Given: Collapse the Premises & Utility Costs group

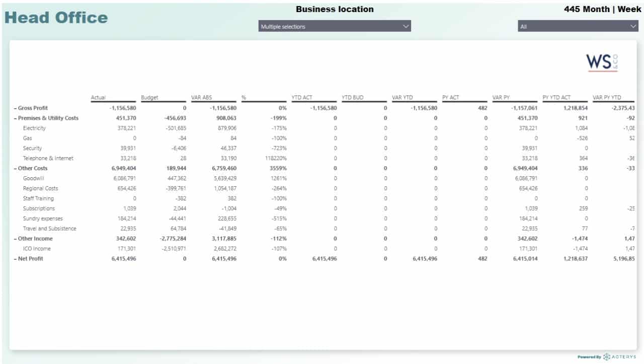Looking at the screenshot, I should pos(15,118).
